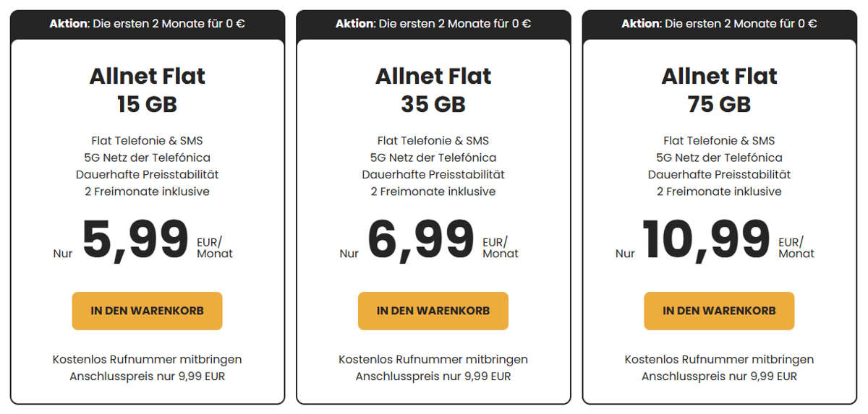Add the 15 GB plan to cart
The image size is (868, 414).
coord(147,311)
